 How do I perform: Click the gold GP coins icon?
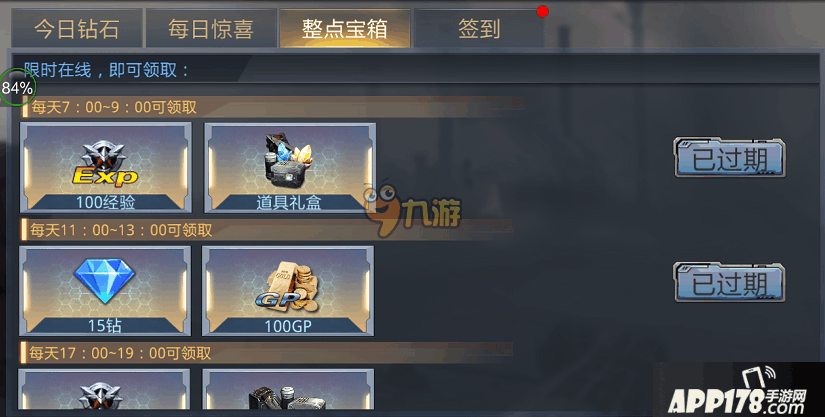[x=287, y=289]
